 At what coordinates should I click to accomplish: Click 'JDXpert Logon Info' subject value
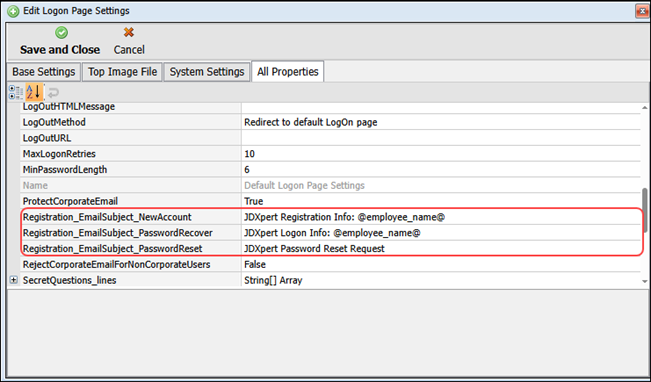332,233
